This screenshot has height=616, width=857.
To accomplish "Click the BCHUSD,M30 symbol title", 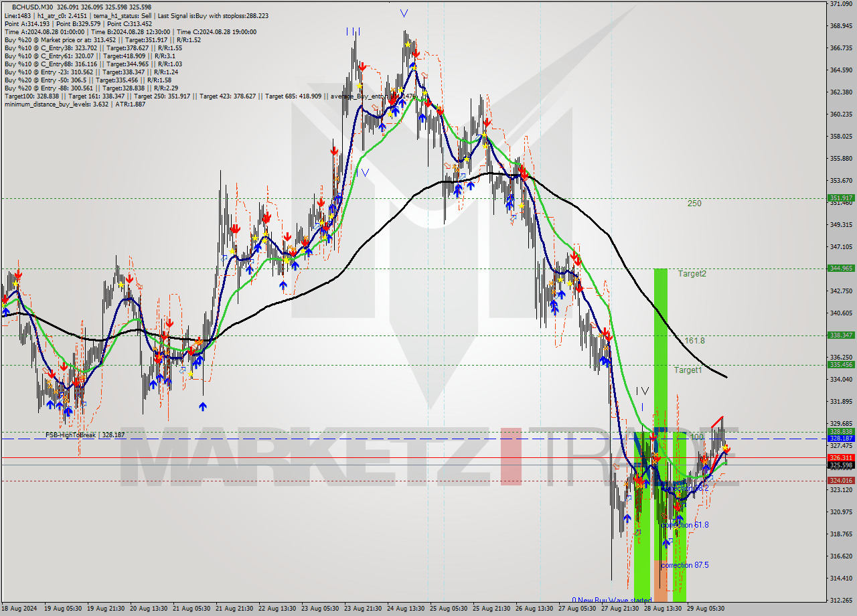I will point(32,7).
